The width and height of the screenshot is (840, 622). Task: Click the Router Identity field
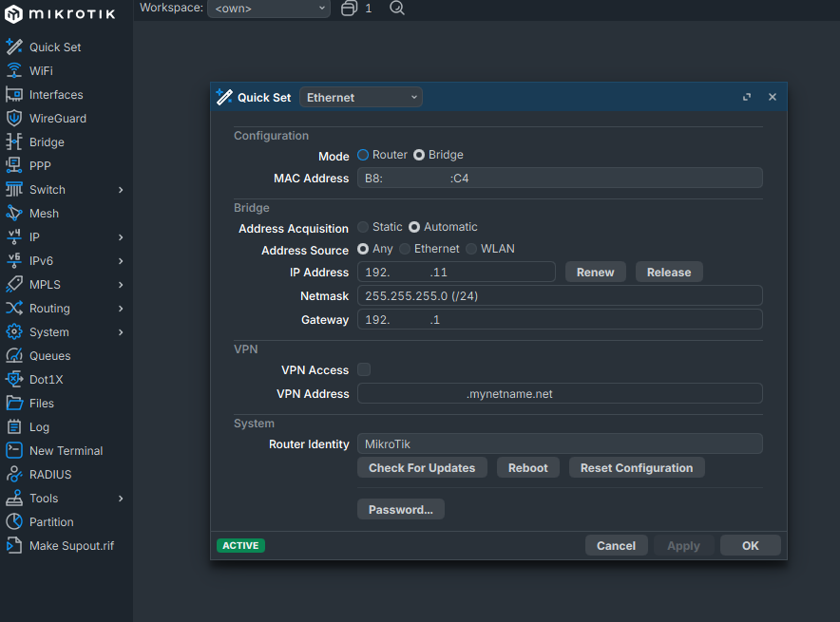560,443
